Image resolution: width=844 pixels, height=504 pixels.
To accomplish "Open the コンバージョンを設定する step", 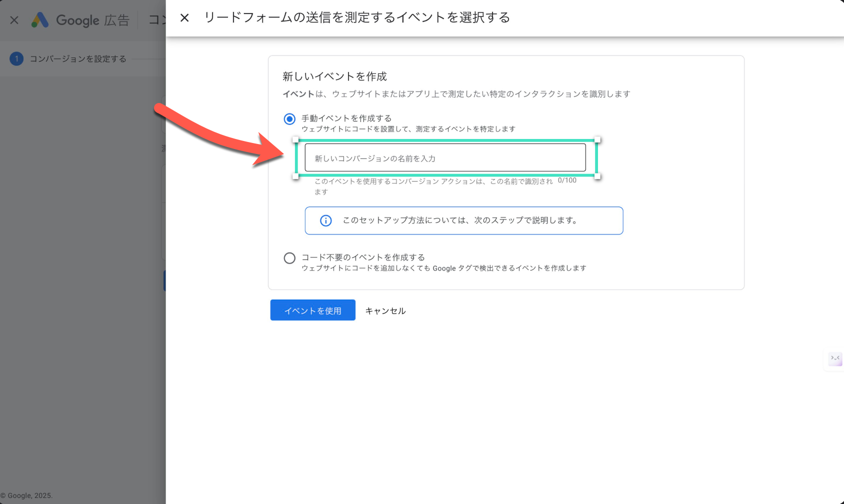I will point(78,59).
